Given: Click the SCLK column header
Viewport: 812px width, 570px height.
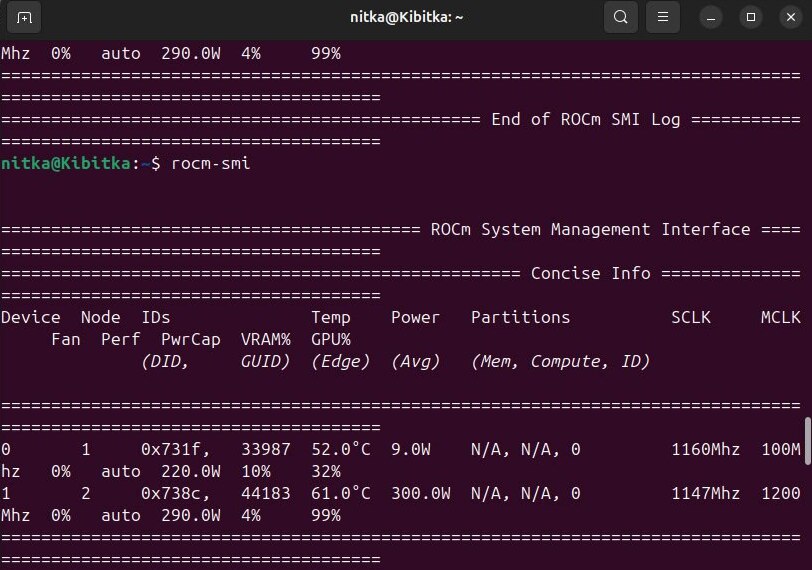Looking at the screenshot, I should pyautogui.click(x=691, y=317).
